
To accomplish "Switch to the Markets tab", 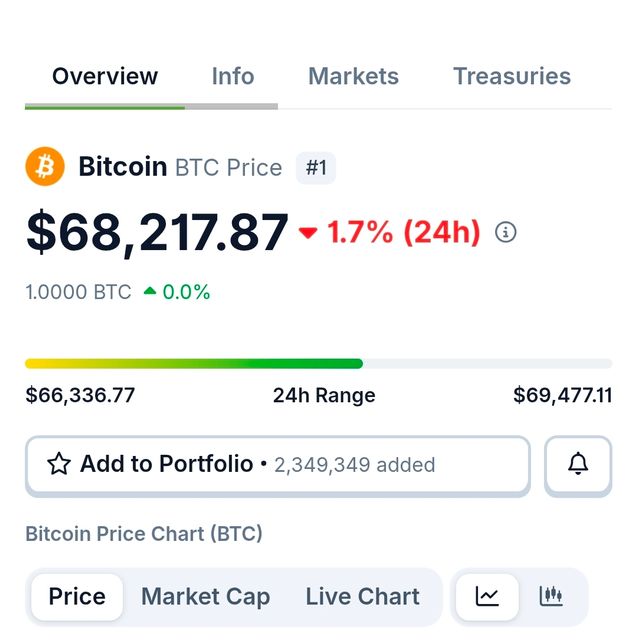I will [353, 76].
